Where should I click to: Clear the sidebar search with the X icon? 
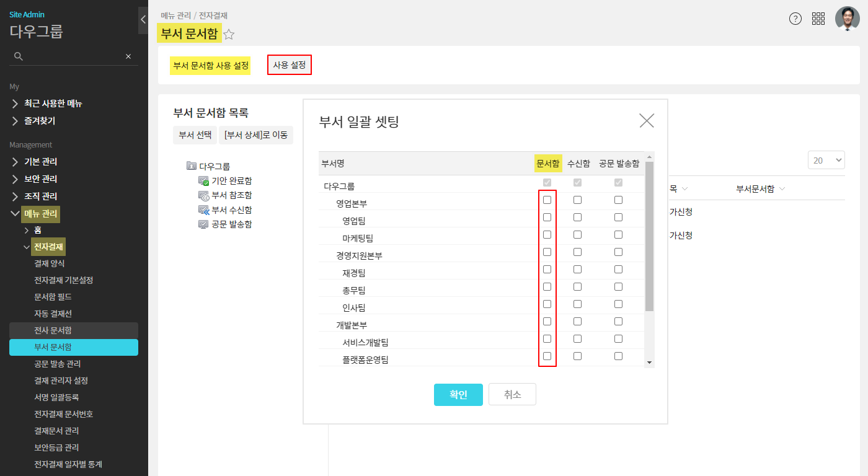click(x=128, y=56)
